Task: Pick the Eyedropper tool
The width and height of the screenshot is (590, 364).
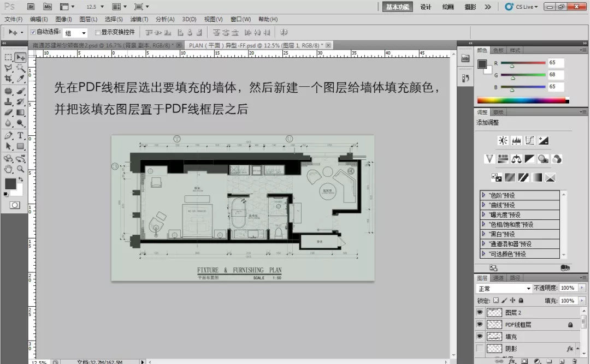Action: [20, 79]
